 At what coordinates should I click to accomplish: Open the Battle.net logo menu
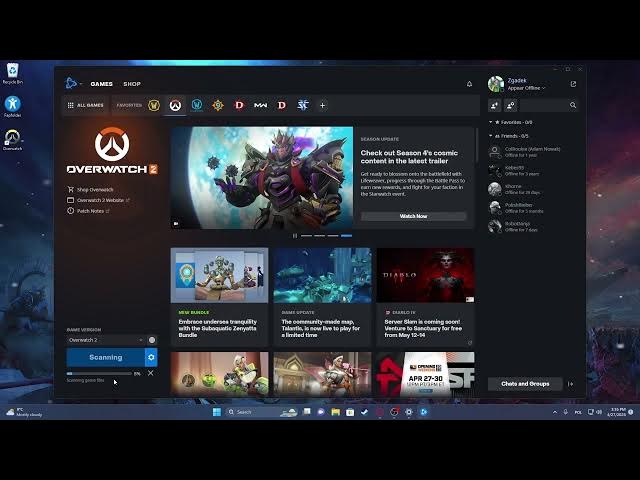coord(73,83)
